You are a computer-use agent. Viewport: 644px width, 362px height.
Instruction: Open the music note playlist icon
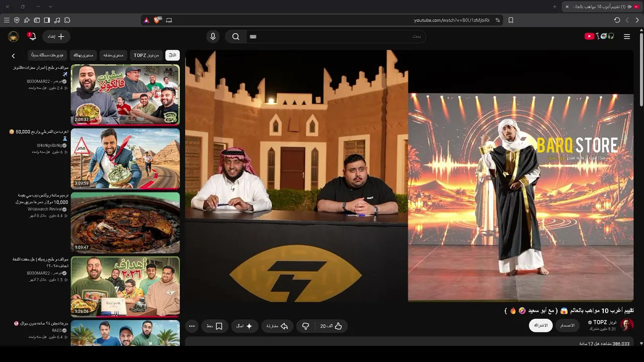(57, 20)
